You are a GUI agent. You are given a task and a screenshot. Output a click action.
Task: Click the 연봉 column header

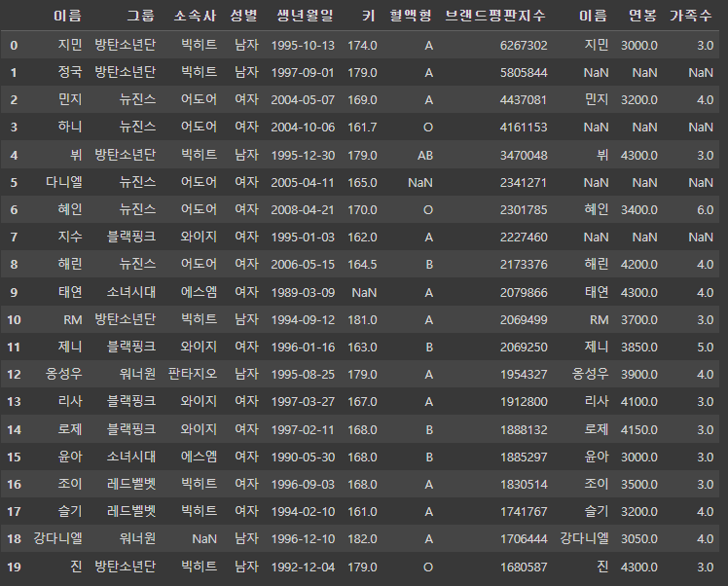642,16
